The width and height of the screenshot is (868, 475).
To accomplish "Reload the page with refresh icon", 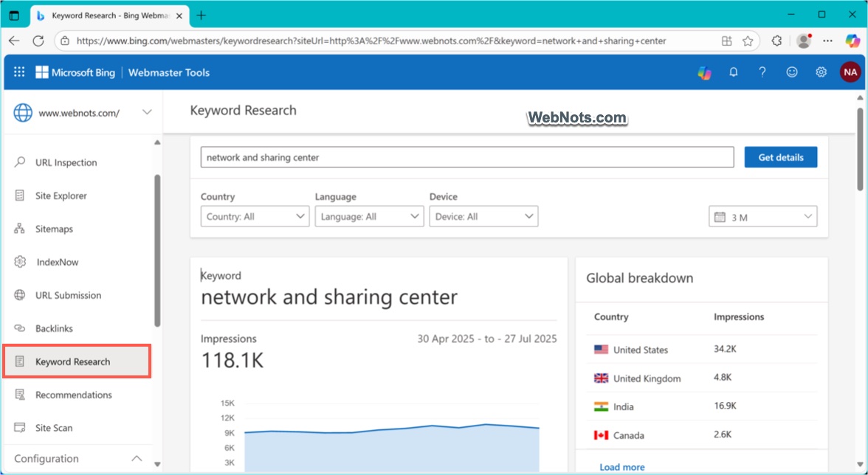I will click(x=38, y=41).
